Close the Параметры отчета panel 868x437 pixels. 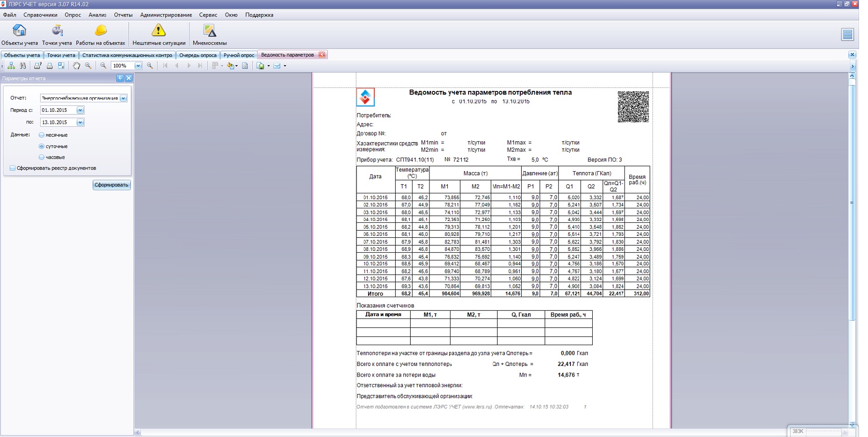(128, 78)
